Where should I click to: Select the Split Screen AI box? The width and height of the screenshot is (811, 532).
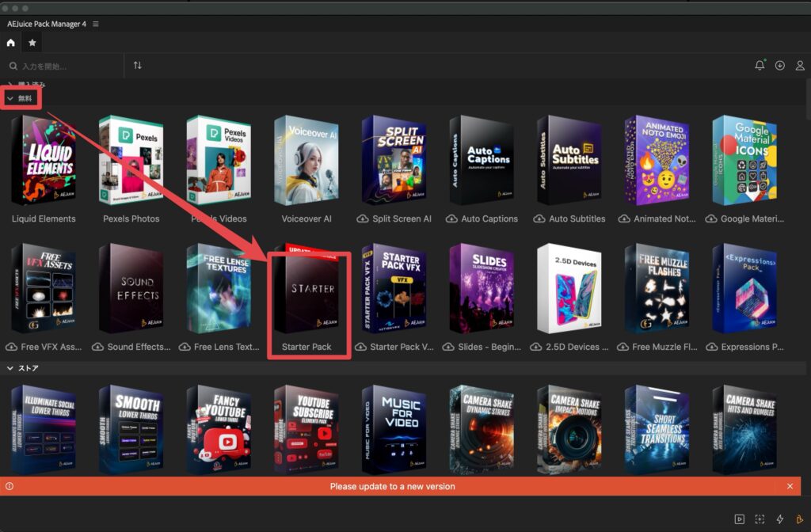pos(394,160)
